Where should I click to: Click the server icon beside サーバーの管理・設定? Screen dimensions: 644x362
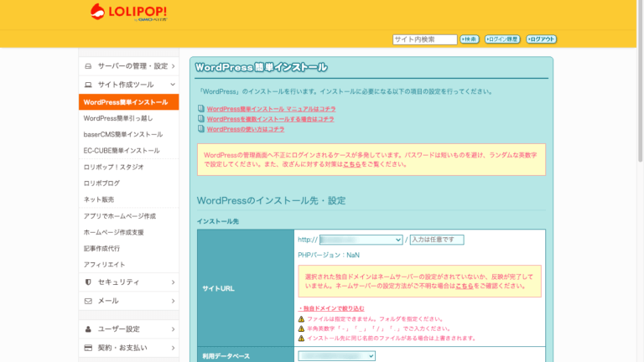pyautogui.click(x=88, y=66)
